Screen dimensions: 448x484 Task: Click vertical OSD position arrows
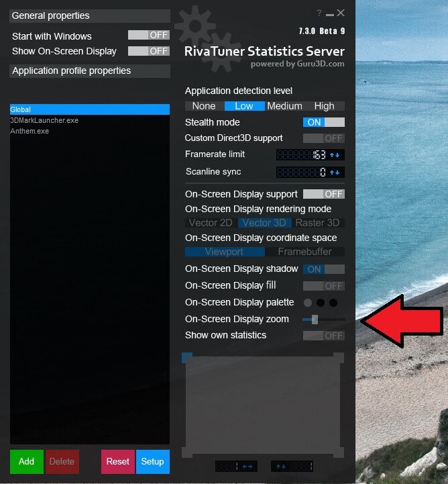click(x=281, y=467)
